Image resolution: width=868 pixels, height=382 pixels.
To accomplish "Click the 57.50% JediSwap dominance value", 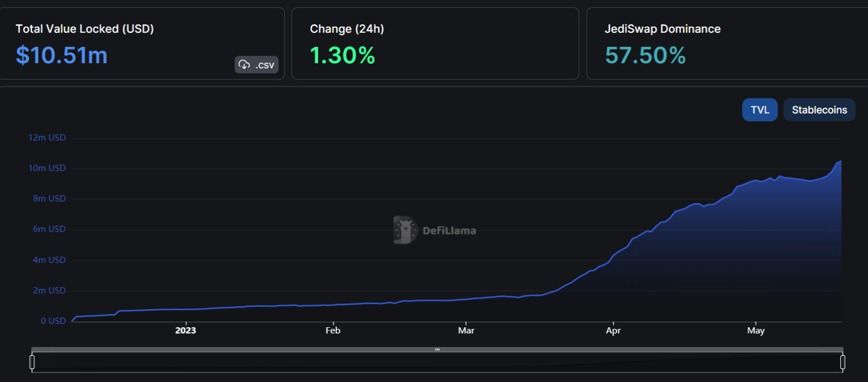I will point(645,55).
